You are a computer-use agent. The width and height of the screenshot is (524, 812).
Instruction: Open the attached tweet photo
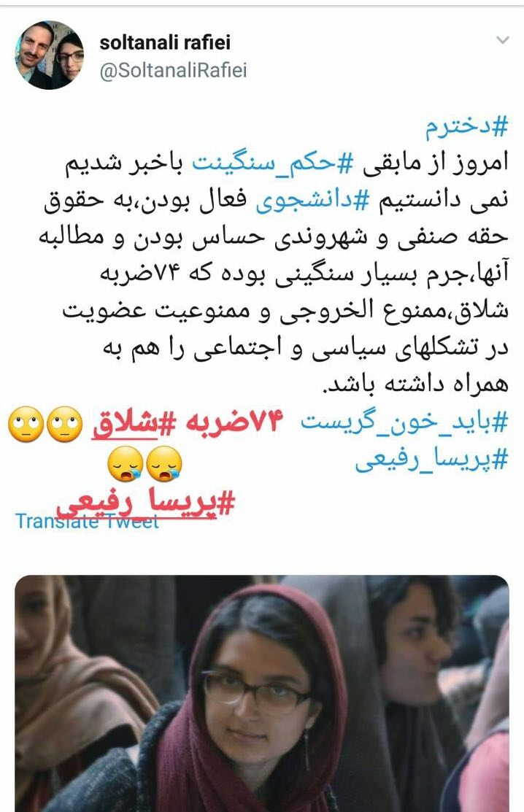[261, 693]
